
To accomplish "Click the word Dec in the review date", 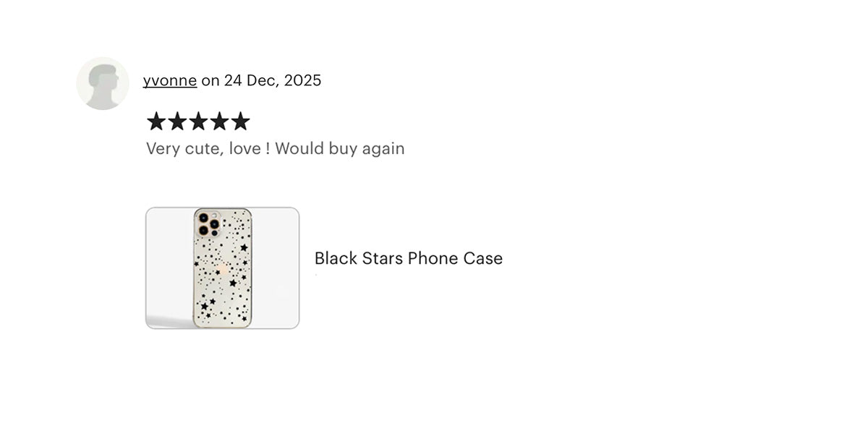I will coord(262,80).
